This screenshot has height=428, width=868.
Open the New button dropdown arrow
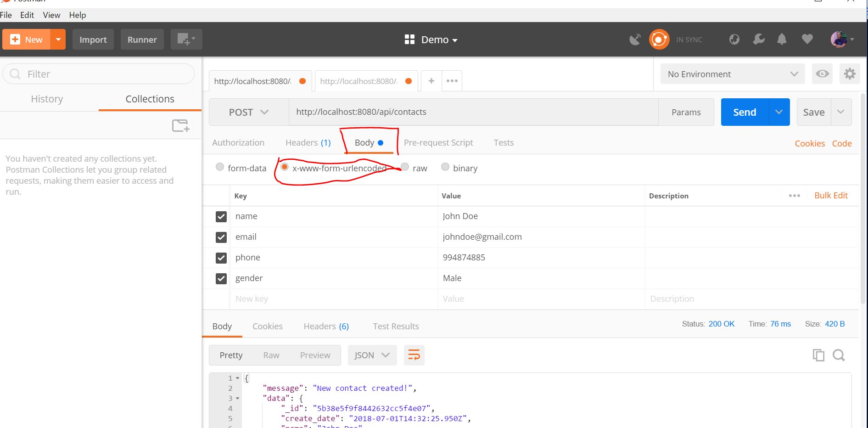(58, 39)
